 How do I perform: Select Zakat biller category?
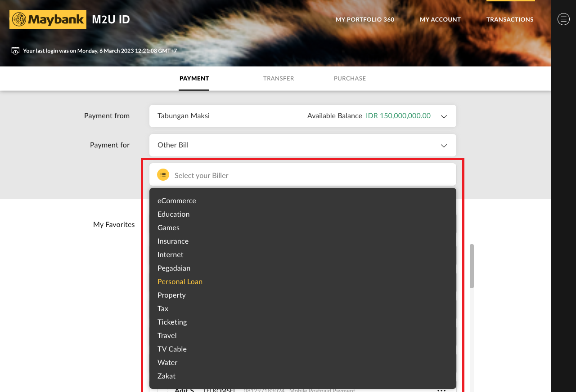[x=166, y=376]
